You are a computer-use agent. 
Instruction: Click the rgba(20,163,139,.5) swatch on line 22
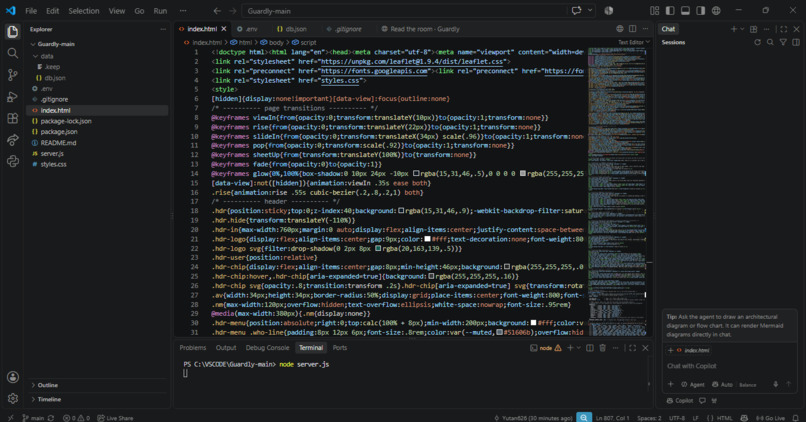[378, 248]
